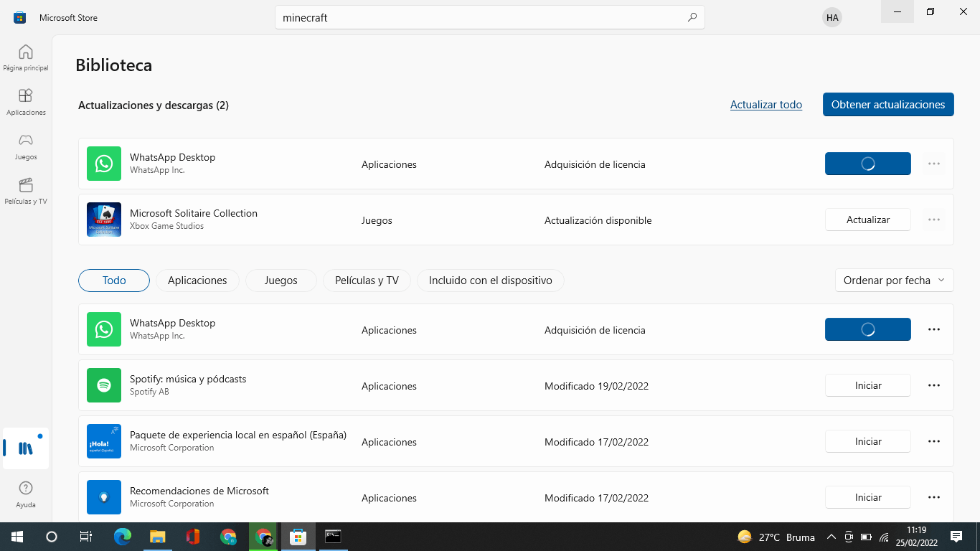Show hidden system tray icons
Viewport: 980px width, 551px height.
[x=831, y=537]
